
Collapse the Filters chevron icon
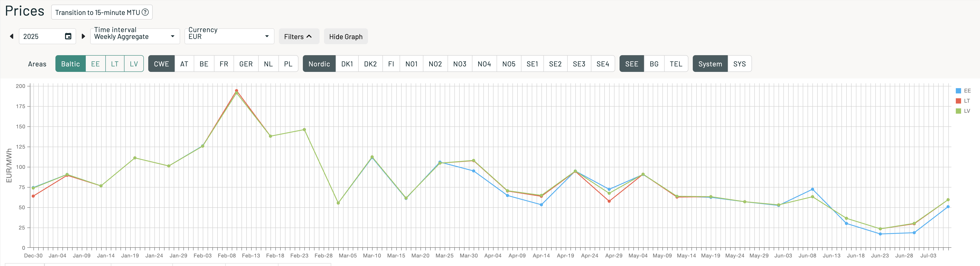[309, 36]
